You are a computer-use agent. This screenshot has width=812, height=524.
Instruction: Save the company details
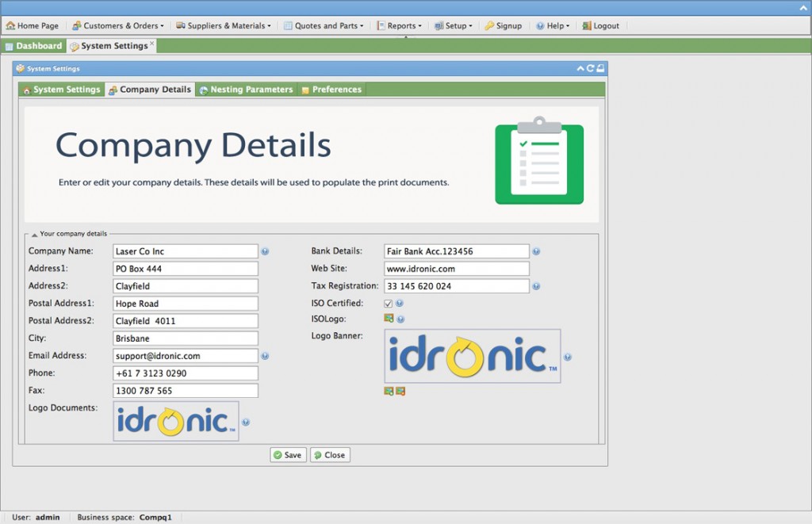point(287,454)
